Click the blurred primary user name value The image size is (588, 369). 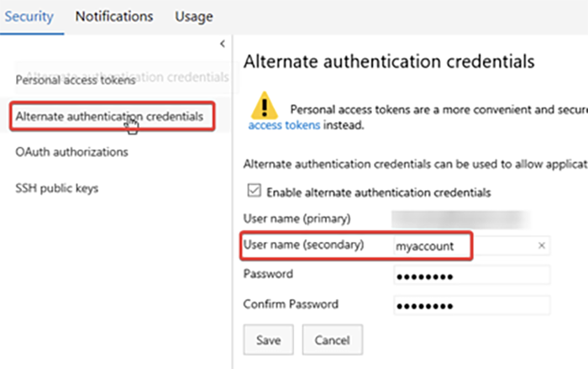(462, 219)
